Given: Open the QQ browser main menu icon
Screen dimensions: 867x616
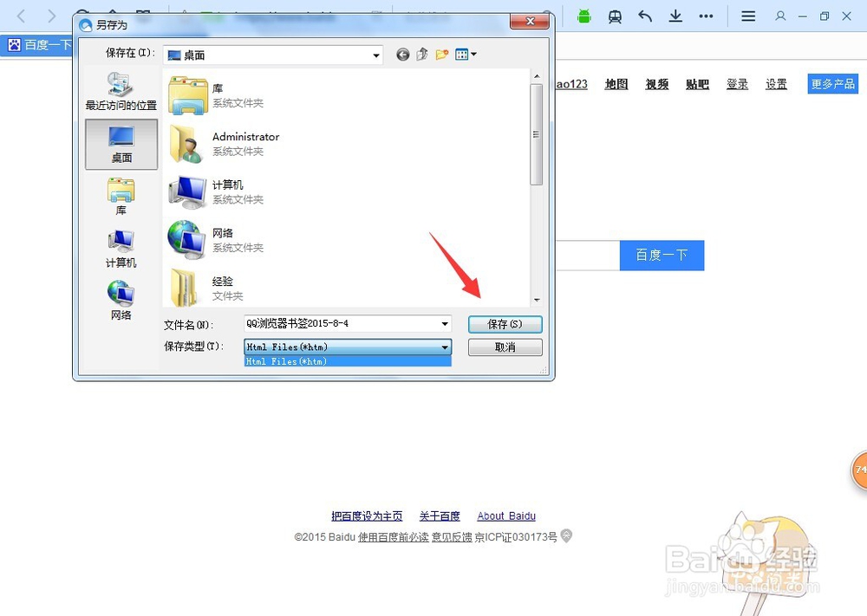Looking at the screenshot, I should point(747,16).
